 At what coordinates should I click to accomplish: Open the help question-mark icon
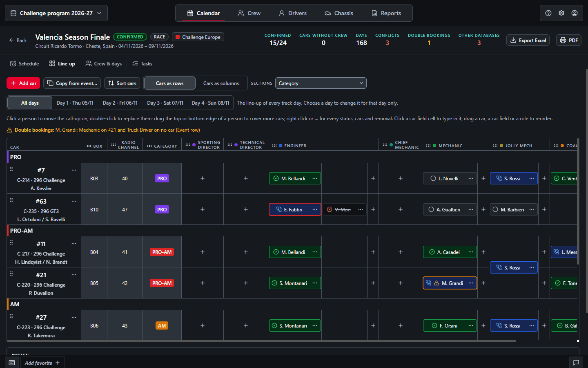(548, 13)
